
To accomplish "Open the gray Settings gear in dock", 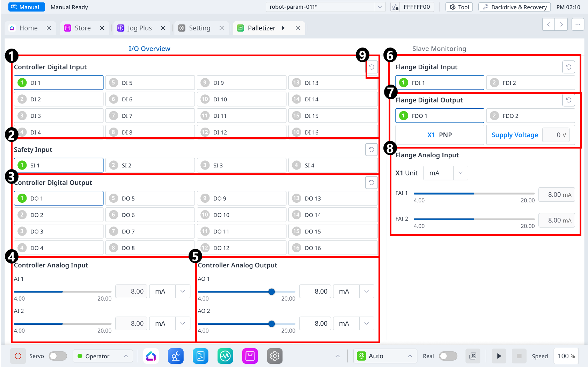I will click(x=275, y=356).
